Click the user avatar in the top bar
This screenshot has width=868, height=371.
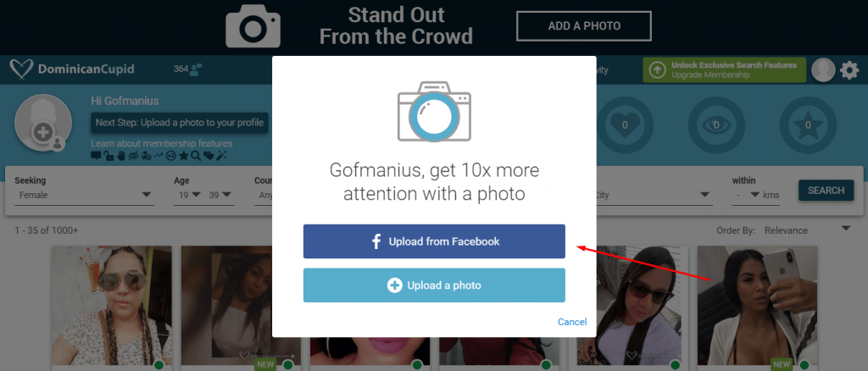[x=822, y=70]
